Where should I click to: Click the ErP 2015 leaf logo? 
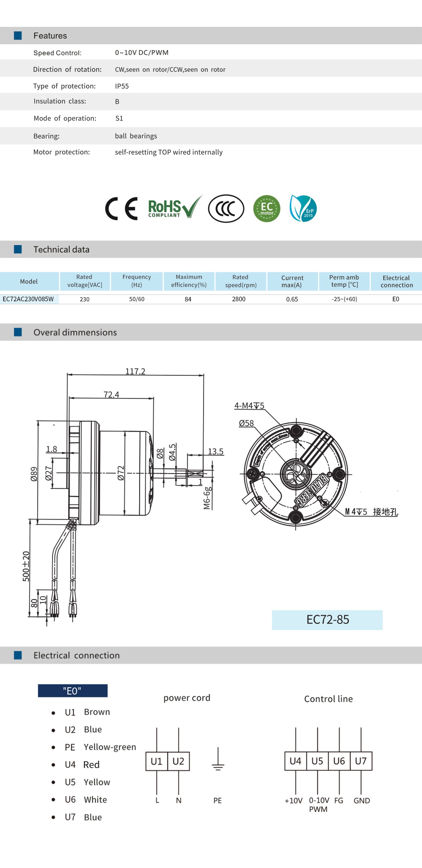tap(303, 208)
